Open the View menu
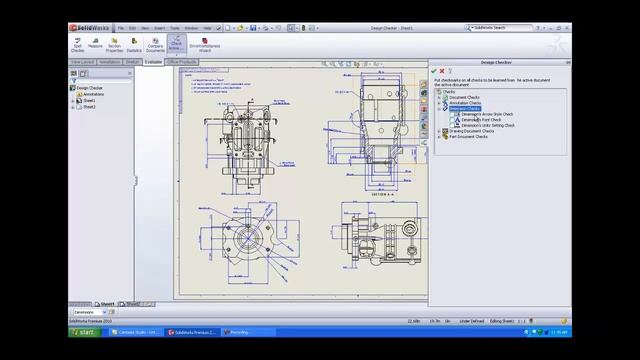 click(145, 28)
